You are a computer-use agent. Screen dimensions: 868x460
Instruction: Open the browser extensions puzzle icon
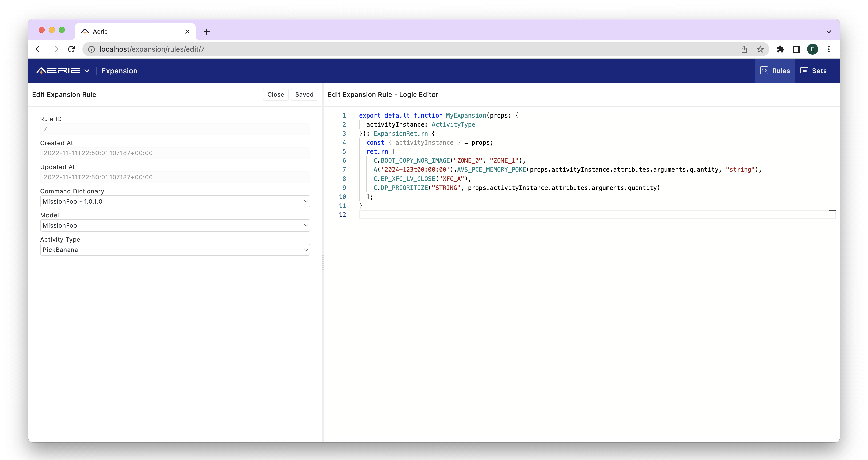780,49
